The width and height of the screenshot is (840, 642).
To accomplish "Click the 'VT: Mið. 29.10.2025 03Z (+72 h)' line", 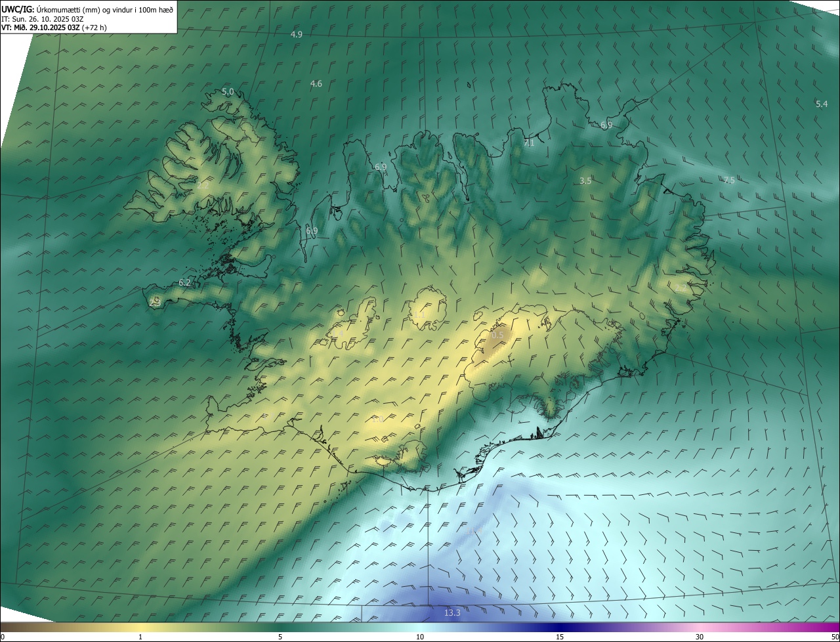I will pos(54,28).
